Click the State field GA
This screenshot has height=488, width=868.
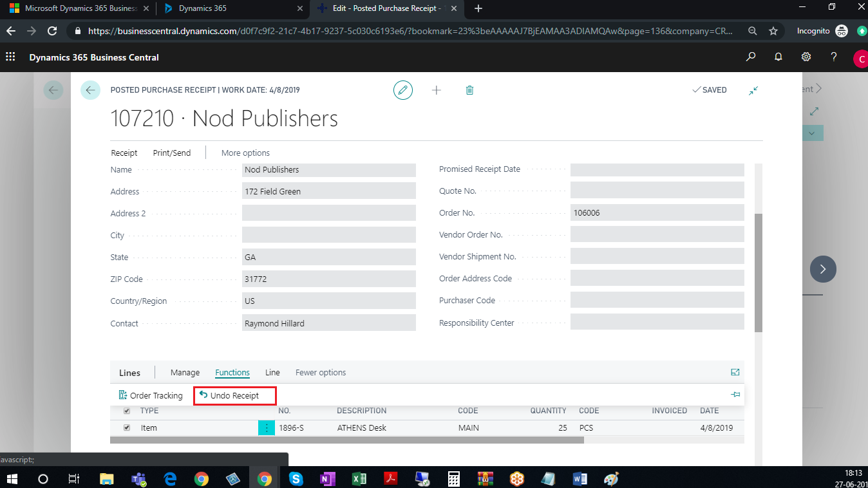click(x=329, y=257)
